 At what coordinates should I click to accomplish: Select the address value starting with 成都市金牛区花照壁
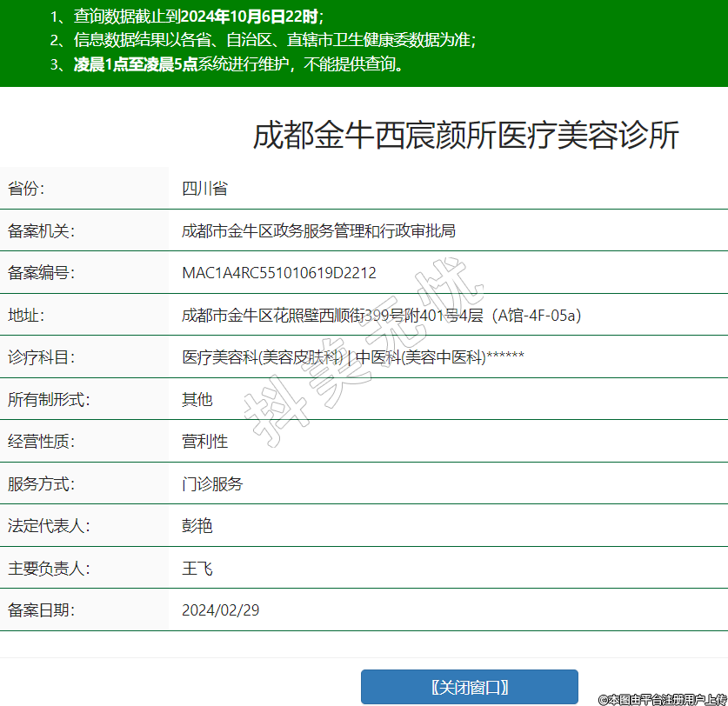(381, 316)
